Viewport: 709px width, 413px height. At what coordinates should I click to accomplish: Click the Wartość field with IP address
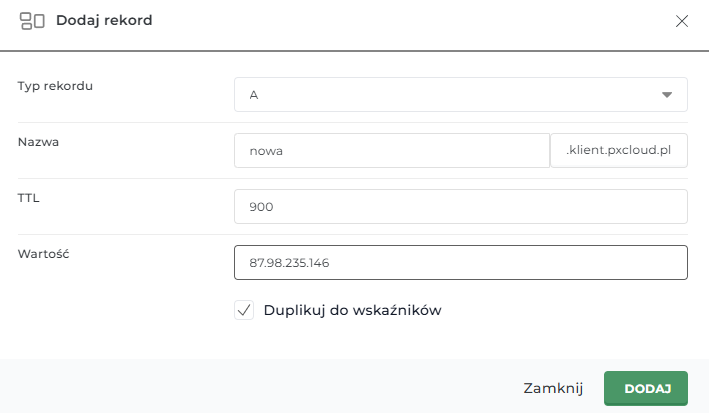point(460,263)
